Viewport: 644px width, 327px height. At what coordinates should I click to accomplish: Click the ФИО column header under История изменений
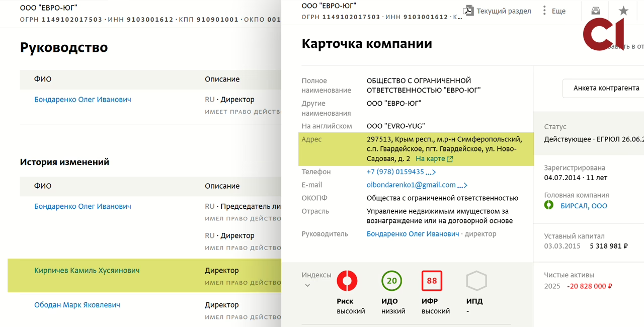click(43, 186)
